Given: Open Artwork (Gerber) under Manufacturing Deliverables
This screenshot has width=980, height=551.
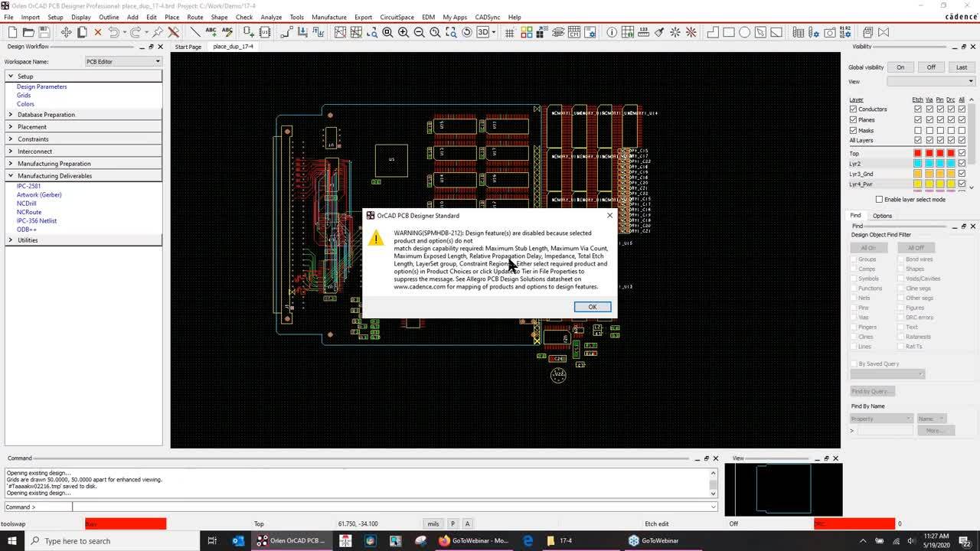Looking at the screenshot, I should (39, 194).
